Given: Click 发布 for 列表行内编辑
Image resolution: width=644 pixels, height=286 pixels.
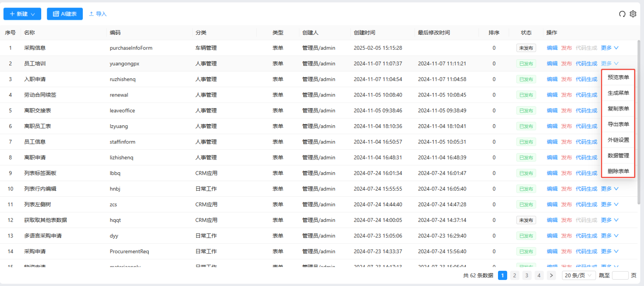Looking at the screenshot, I should 566,189.
